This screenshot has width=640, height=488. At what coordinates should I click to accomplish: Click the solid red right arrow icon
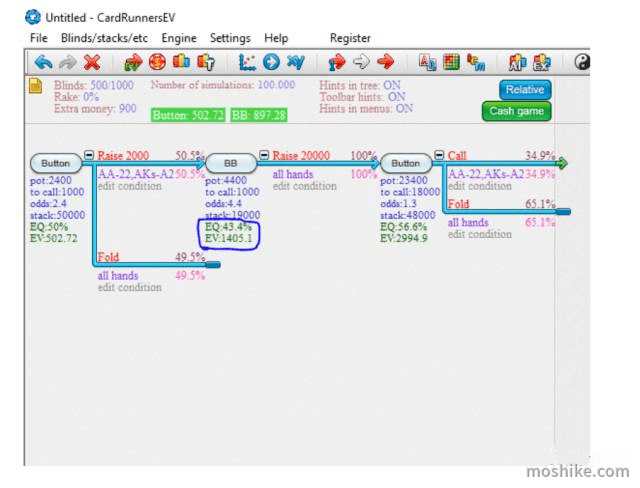point(385,62)
